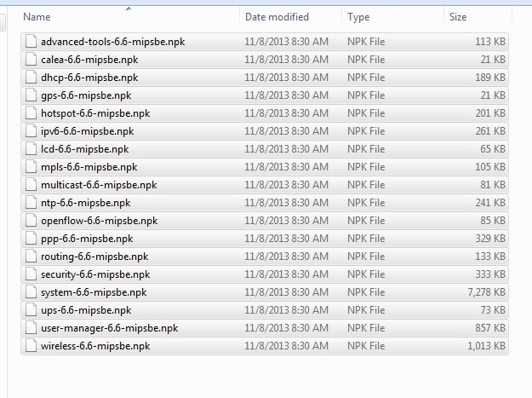Select the lcd-6.6-mipsbe.npk file row
The width and height of the screenshot is (532, 398).
click(84, 149)
